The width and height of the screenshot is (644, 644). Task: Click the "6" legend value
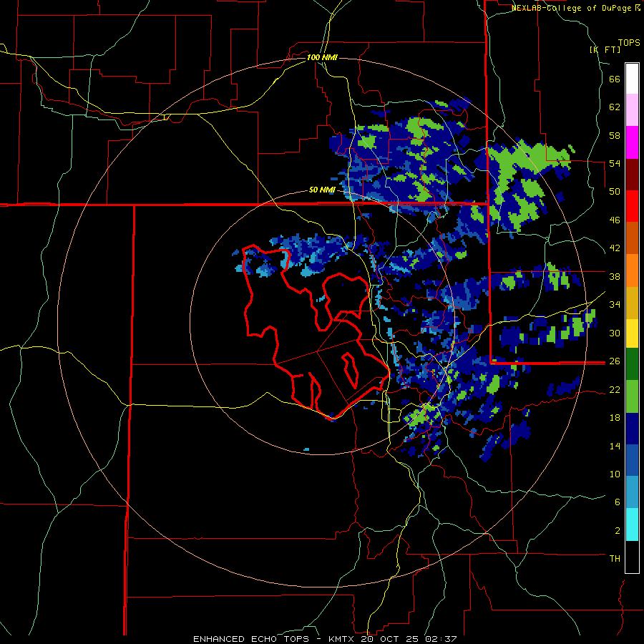618,502
